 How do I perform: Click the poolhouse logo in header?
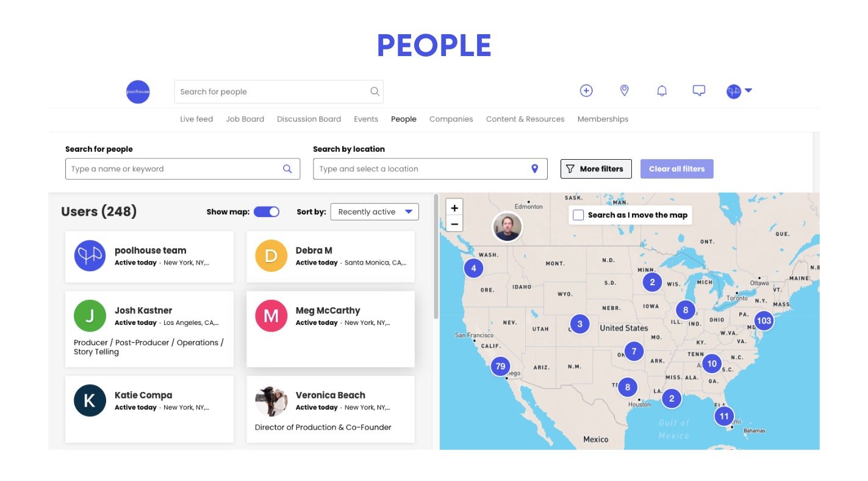(x=138, y=92)
